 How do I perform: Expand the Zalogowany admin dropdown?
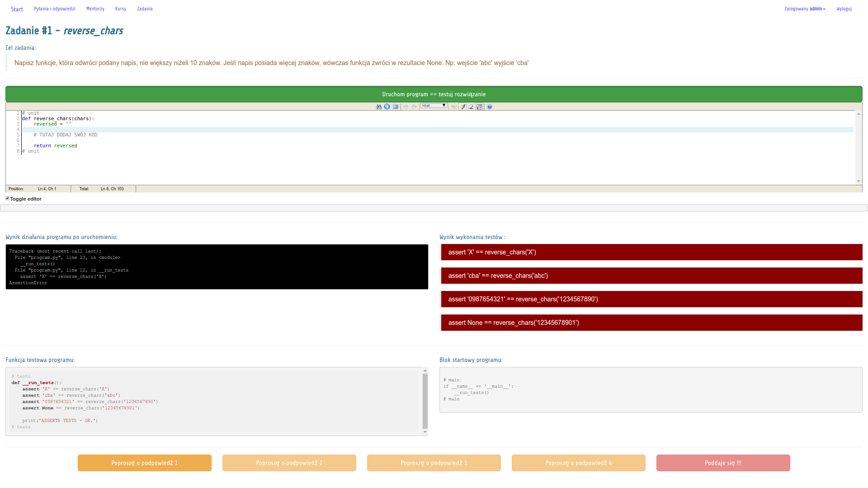[x=805, y=9]
